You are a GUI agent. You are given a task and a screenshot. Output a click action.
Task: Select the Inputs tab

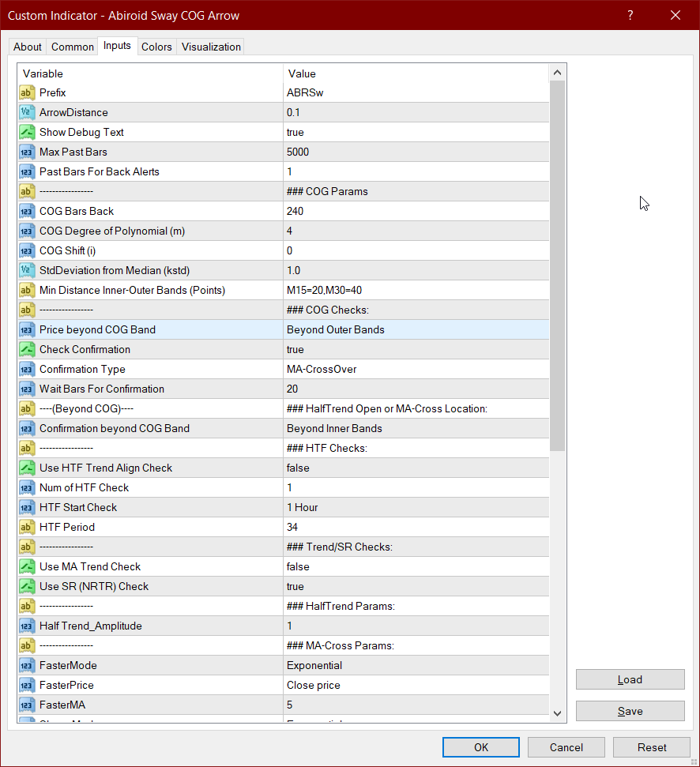[118, 46]
